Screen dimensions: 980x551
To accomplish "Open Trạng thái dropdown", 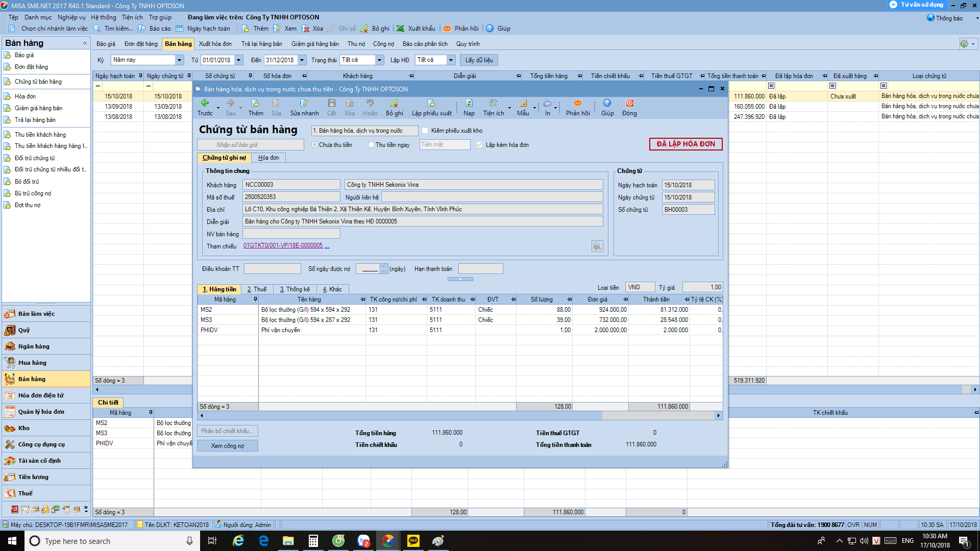I will tap(379, 60).
